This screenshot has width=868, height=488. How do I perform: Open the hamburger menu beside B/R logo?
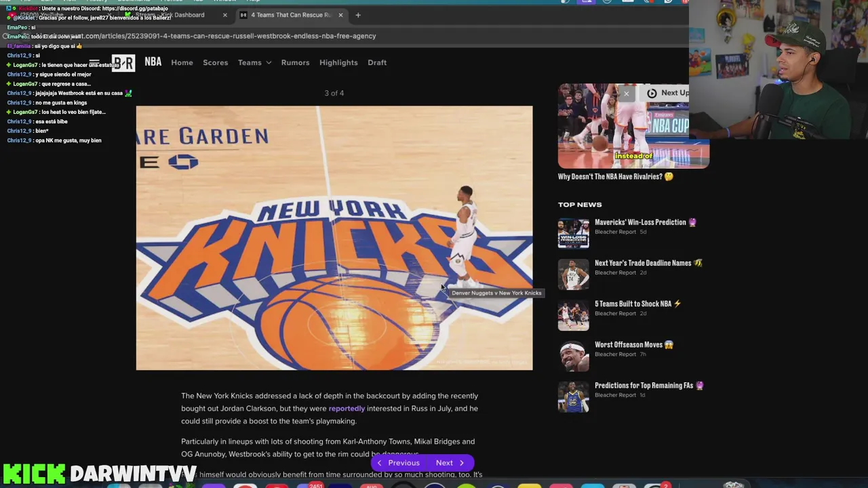click(x=95, y=63)
